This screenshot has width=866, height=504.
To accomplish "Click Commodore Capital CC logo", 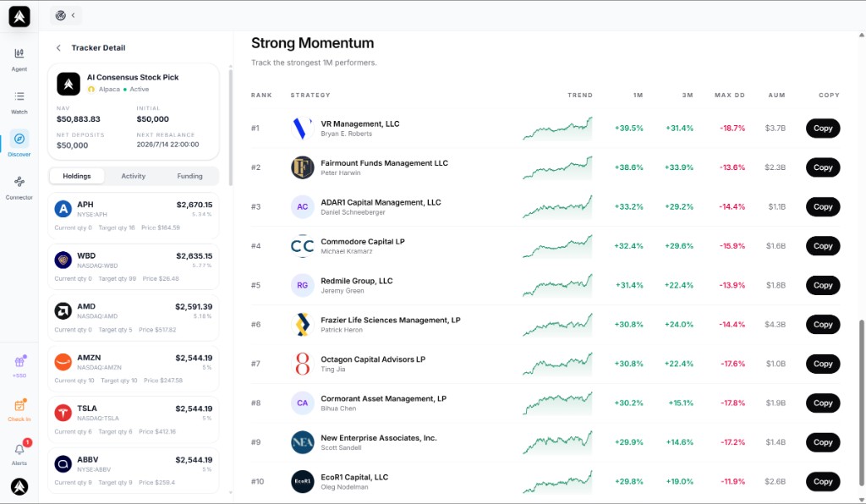I will pyautogui.click(x=302, y=245).
